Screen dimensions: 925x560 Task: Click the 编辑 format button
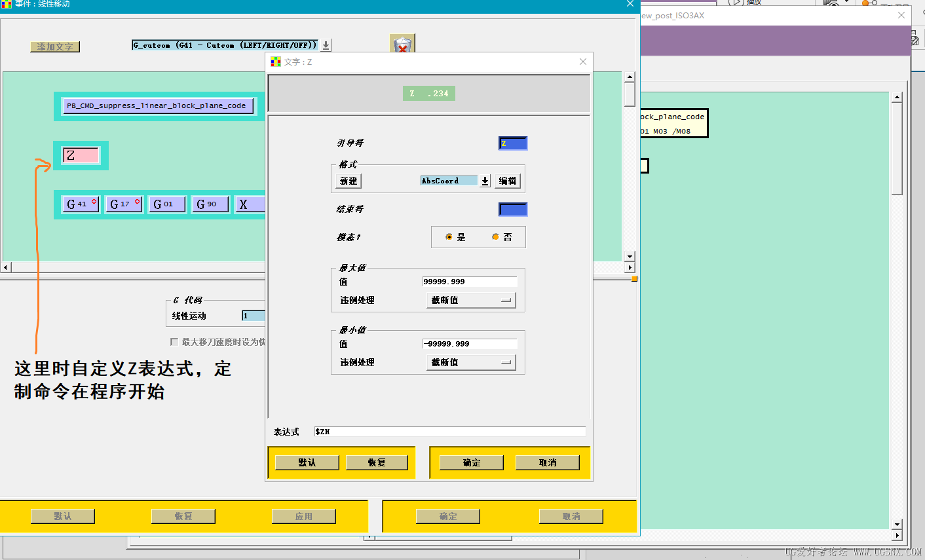coord(508,181)
